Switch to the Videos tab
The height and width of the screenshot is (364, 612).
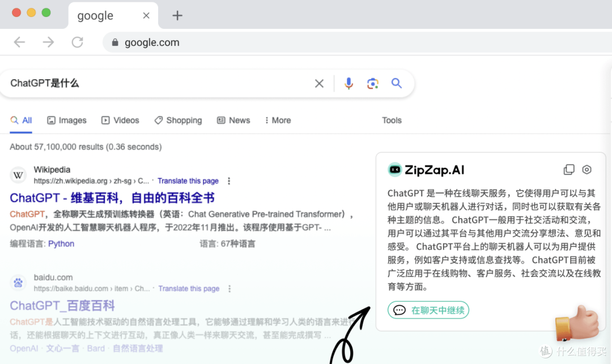120,121
